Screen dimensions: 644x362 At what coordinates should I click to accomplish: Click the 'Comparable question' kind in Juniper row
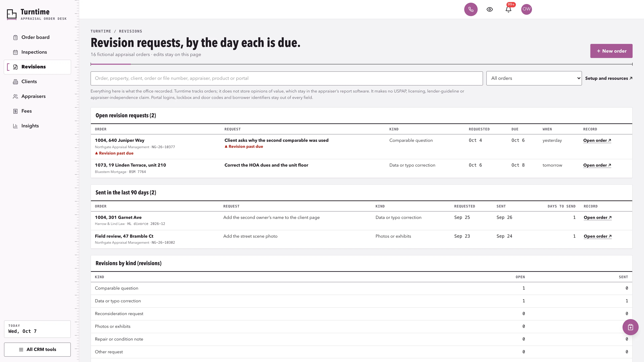point(411,140)
